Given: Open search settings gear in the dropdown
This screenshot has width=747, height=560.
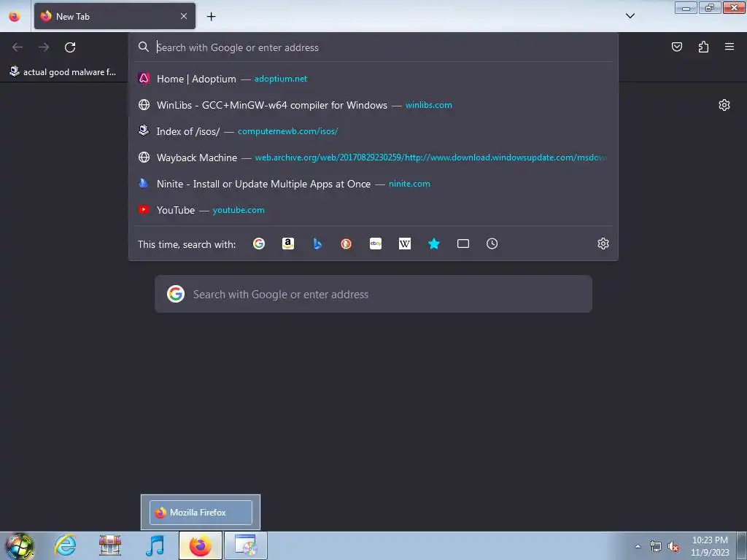Looking at the screenshot, I should 603,244.
